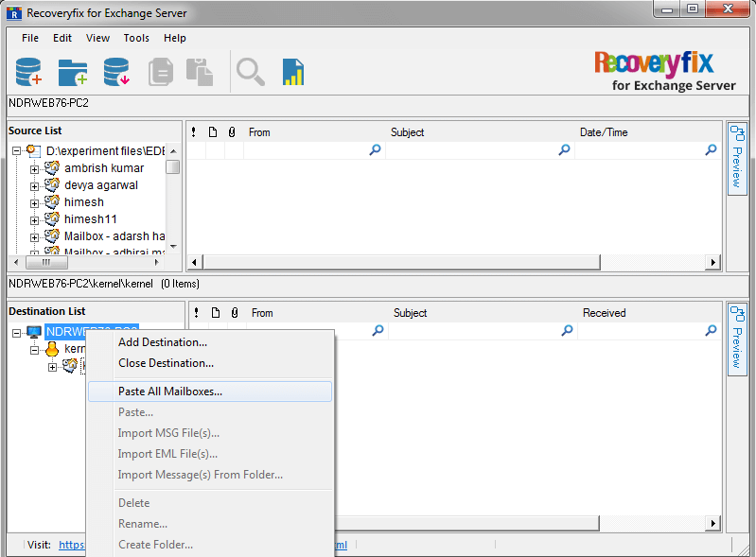Click destination message list scrollbar right arrow

[713, 523]
